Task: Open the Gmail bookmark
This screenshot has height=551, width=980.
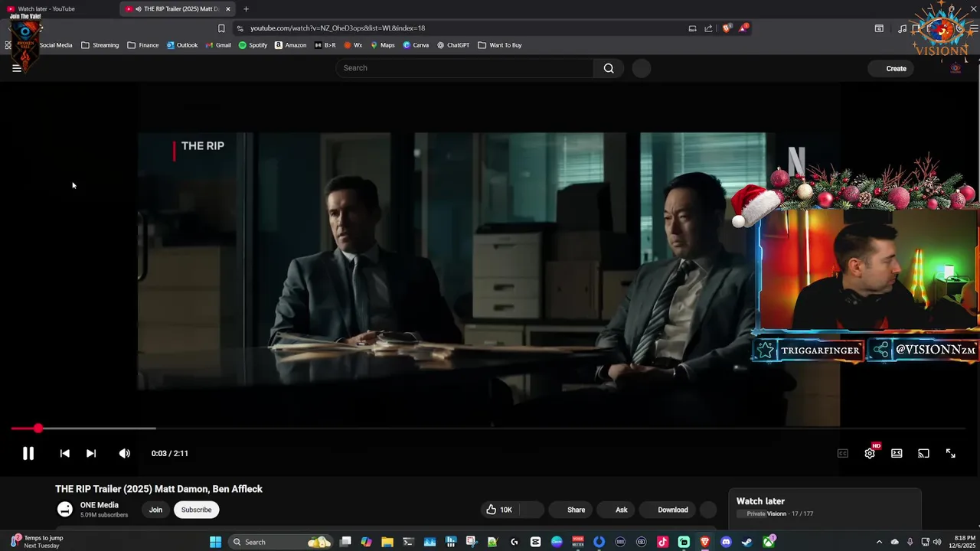Action: (218, 45)
